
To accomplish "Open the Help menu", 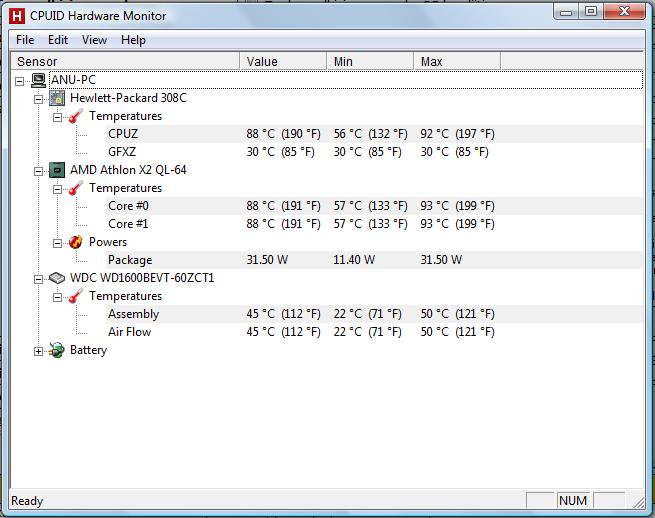I will (133, 40).
